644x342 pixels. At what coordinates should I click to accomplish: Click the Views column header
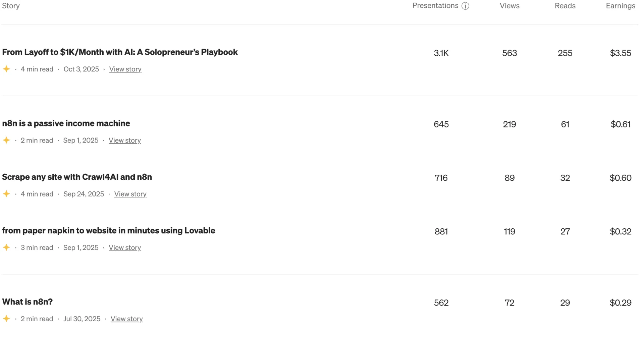click(509, 6)
